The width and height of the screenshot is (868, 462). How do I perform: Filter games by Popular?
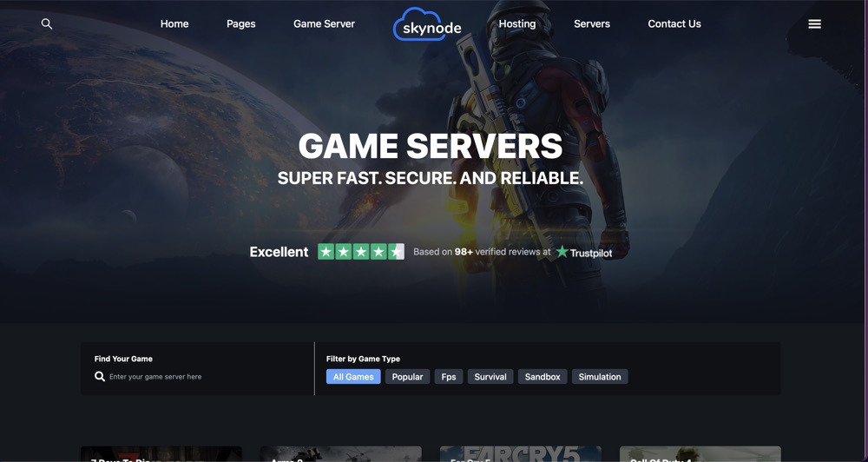pyautogui.click(x=407, y=377)
